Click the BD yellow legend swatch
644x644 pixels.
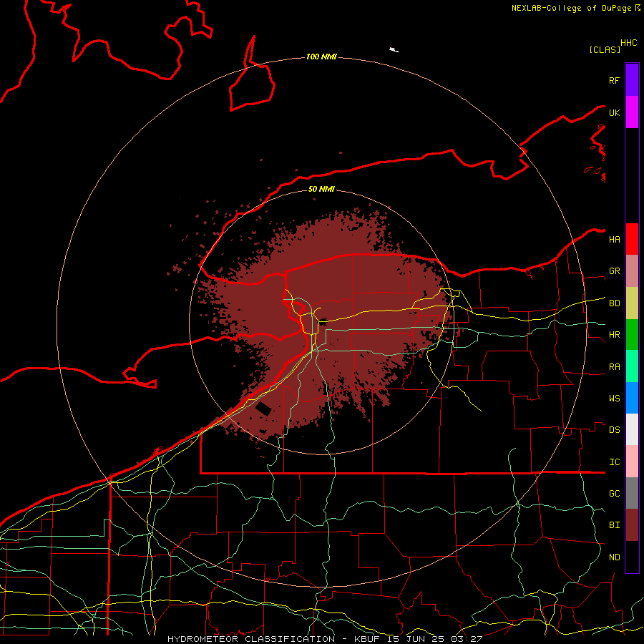pos(632,303)
